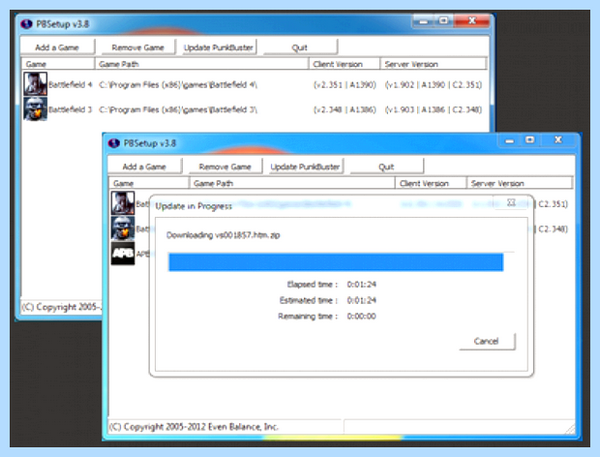
Task: Click copyright Even Balance status bar text
Action: tap(194, 427)
